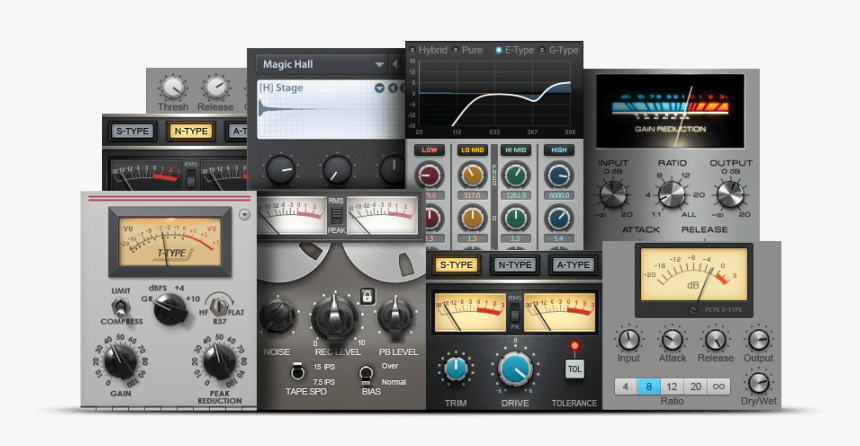The height and width of the screenshot is (446, 860).
Task: Click the red LOW frequency knob in EQ
Action: (x=429, y=176)
